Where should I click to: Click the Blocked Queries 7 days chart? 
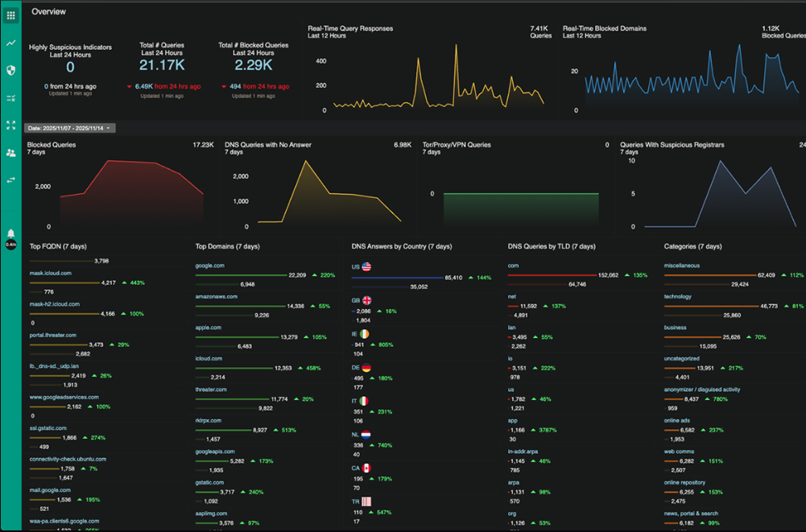tap(131, 194)
